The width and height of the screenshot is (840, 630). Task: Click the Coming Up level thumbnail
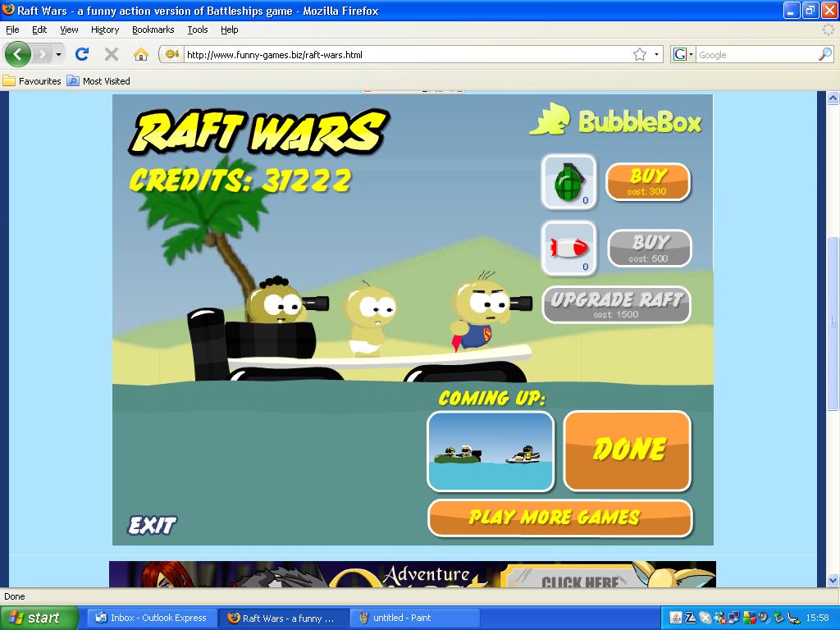coord(491,452)
